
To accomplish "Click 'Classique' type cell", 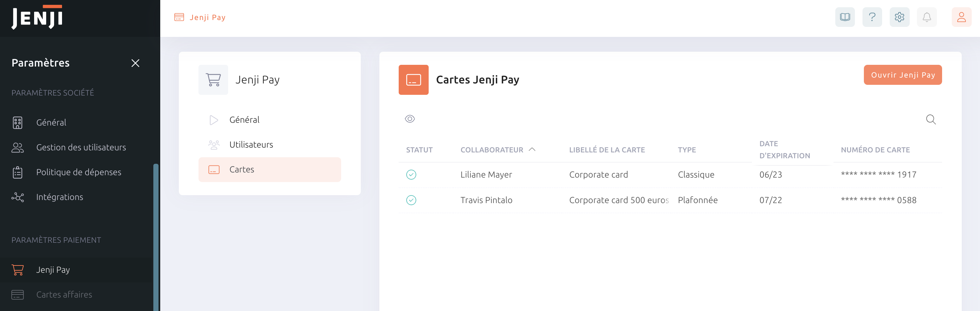I will tap(696, 175).
